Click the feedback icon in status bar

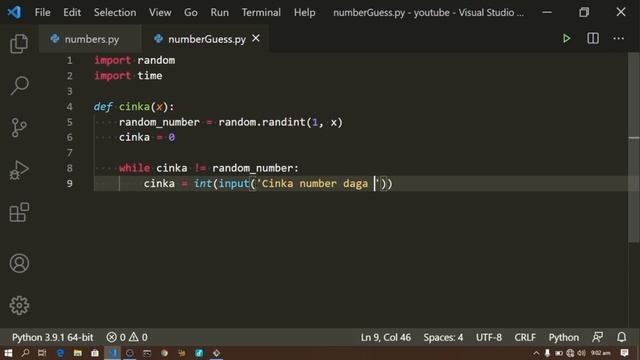(x=597, y=337)
